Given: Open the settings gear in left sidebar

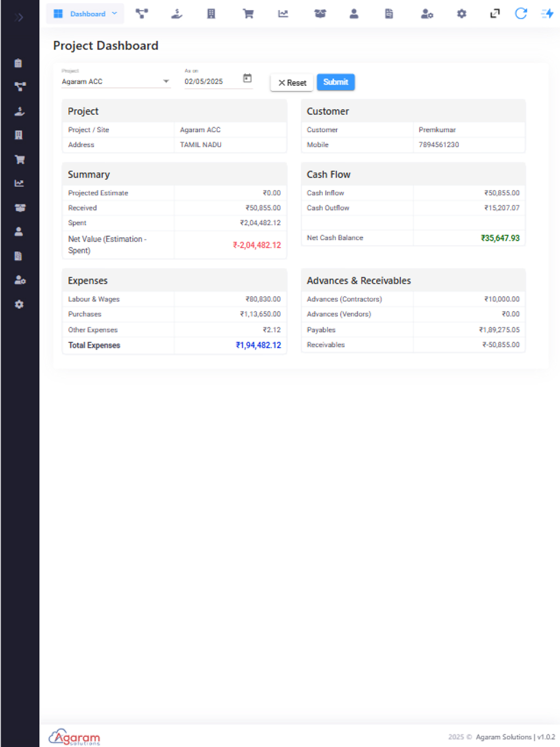Looking at the screenshot, I should [x=19, y=304].
